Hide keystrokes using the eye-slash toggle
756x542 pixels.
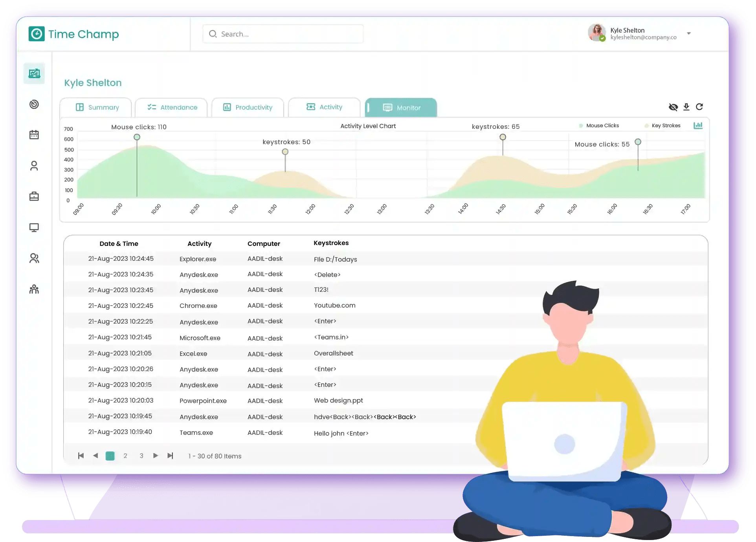tap(673, 107)
